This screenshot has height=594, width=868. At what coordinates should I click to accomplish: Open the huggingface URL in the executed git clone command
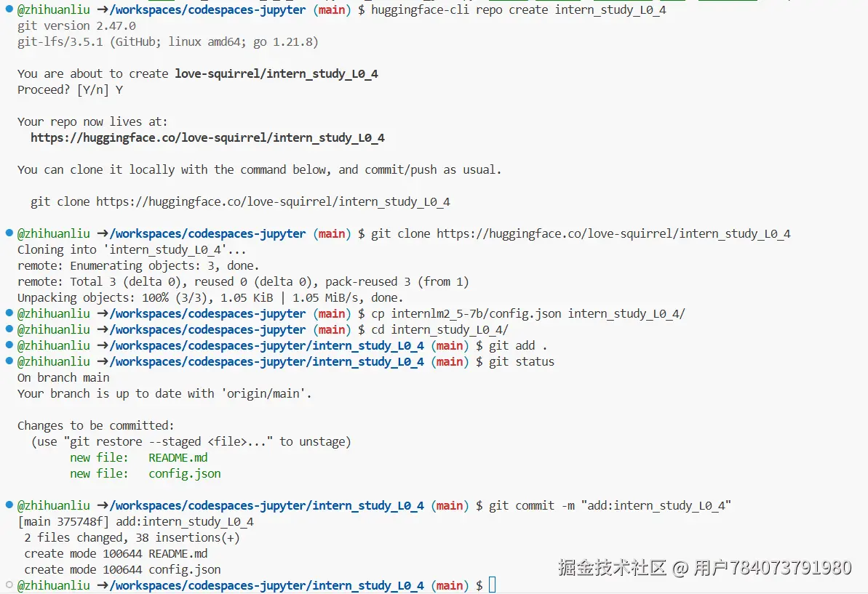[x=613, y=233]
